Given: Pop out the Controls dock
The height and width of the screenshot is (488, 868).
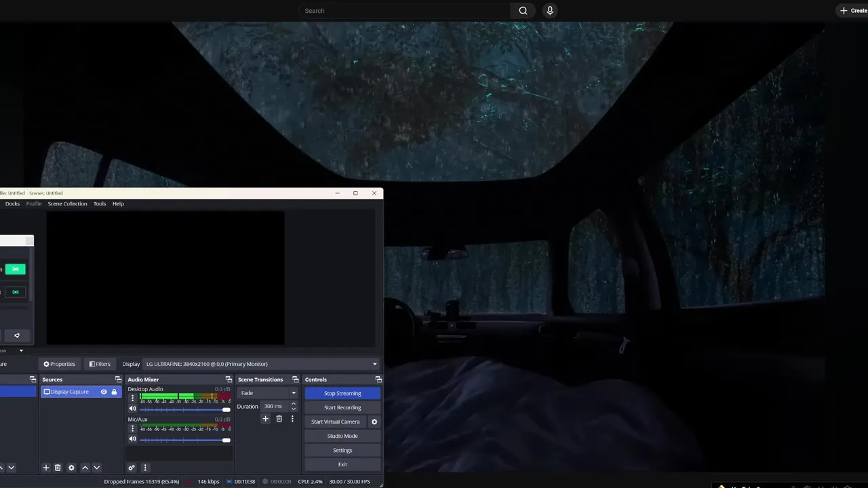Looking at the screenshot, I should (x=378, y=380).
